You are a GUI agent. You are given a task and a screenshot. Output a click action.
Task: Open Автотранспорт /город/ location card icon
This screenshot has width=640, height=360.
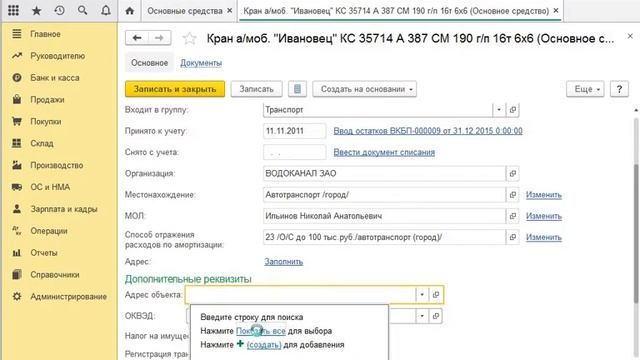pos(513,195)
